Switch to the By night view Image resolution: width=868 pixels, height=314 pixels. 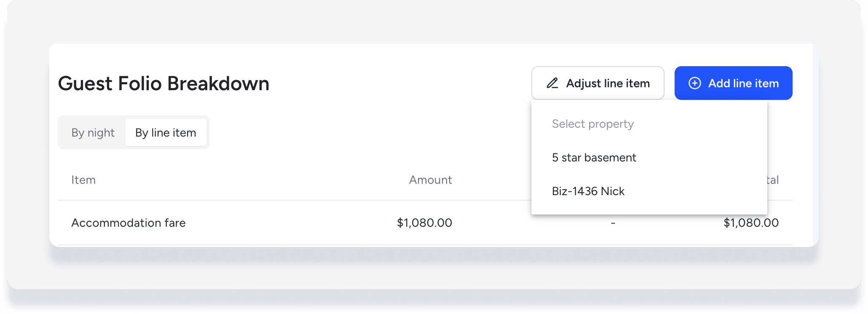click(x=93, y=133)
